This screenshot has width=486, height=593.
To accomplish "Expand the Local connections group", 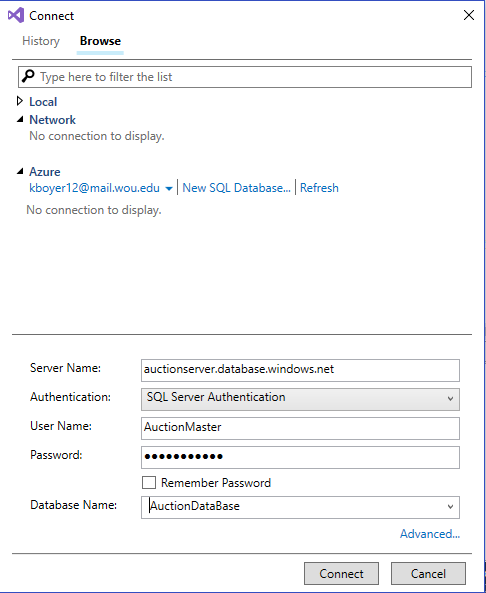I will coord(20,101).
